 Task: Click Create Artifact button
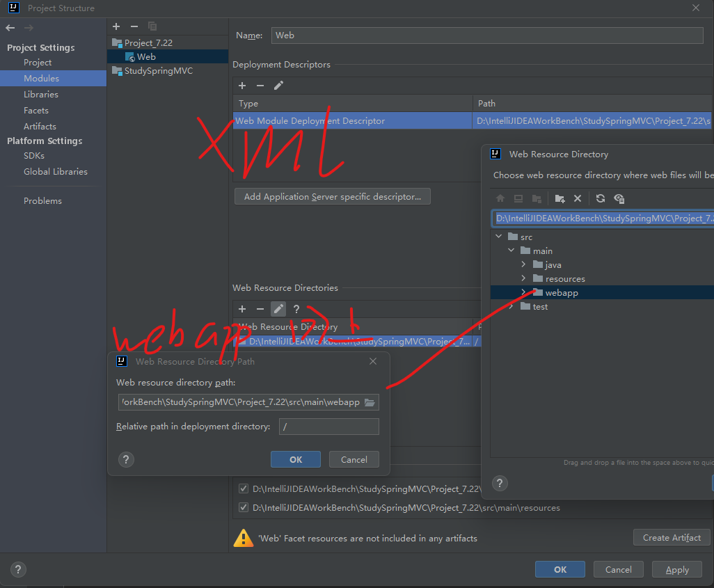pyautogui.click(x=672, y=537)
